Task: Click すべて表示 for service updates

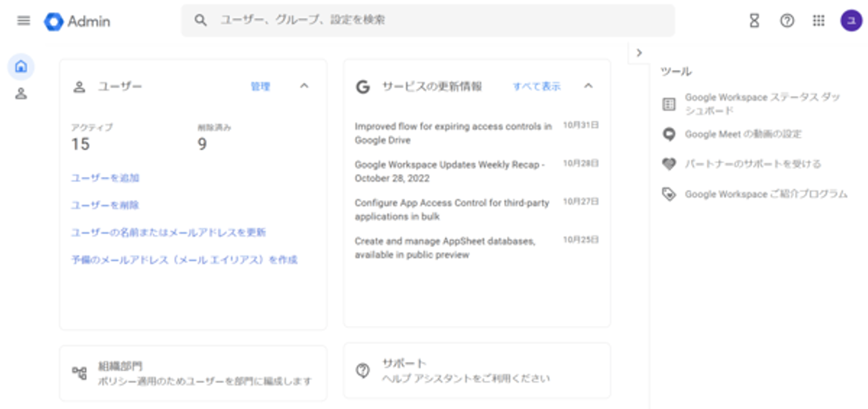Action: [536, 87]
